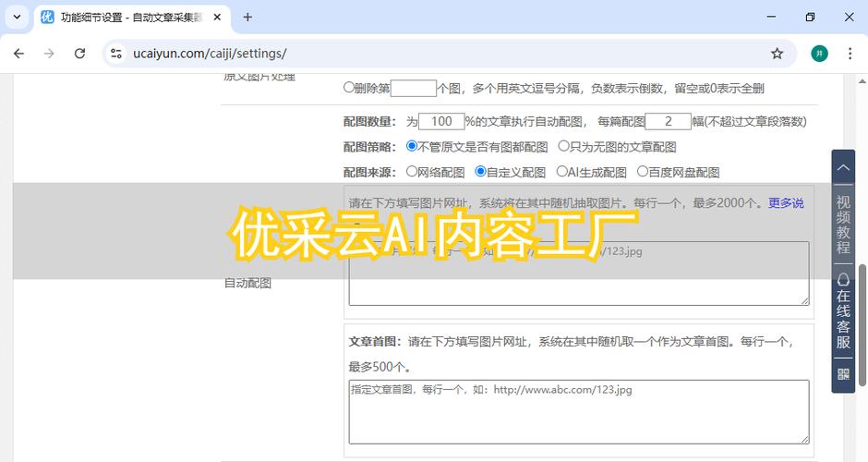Minimize the Chrome window
This screenshot has width=868, height=462.
pos(771,18)
